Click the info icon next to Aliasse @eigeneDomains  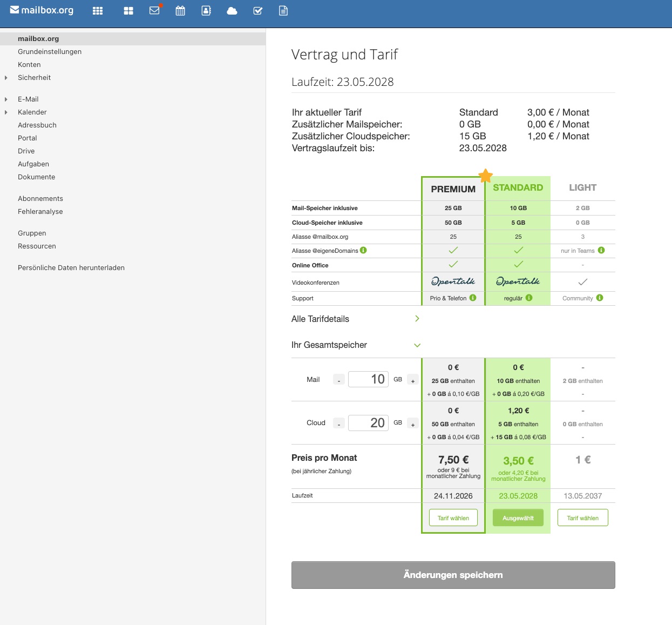(363, 250)
